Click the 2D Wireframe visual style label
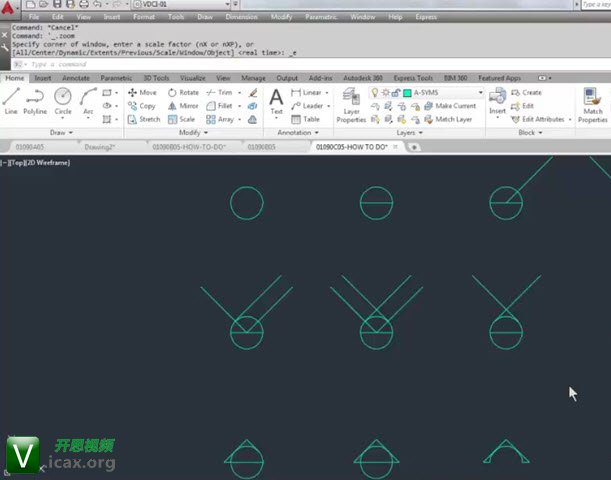611x480 pixels. tap(49, 162)
